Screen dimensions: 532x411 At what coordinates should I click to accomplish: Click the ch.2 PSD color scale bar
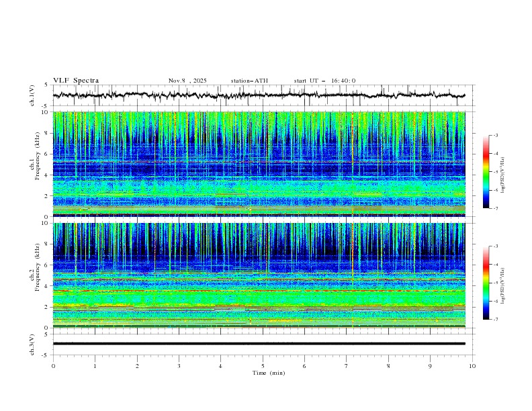[x=486, y=283]
